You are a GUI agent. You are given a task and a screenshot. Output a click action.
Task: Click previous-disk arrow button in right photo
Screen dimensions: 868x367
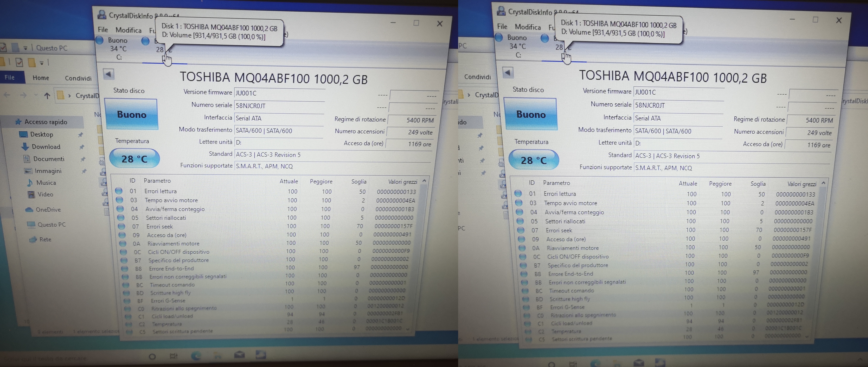pyautogui.click(x=508, y=72)
